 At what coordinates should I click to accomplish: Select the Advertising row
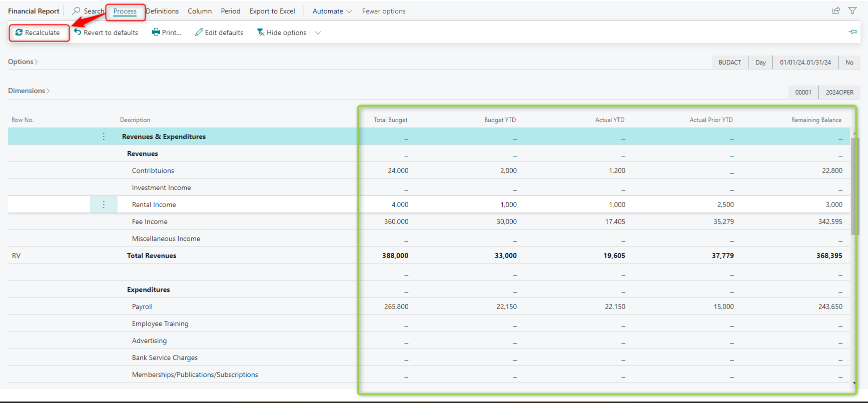(x=429, y=340)
